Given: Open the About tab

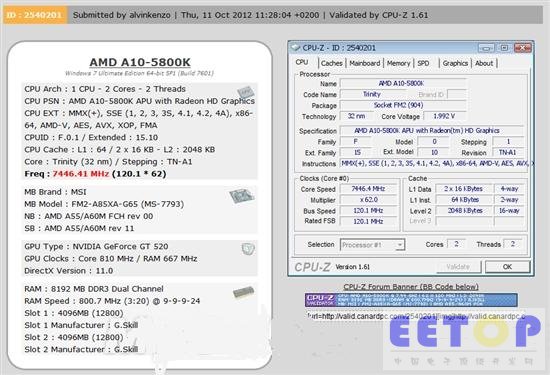Looking at the screenshot, I should pos(484,63).
